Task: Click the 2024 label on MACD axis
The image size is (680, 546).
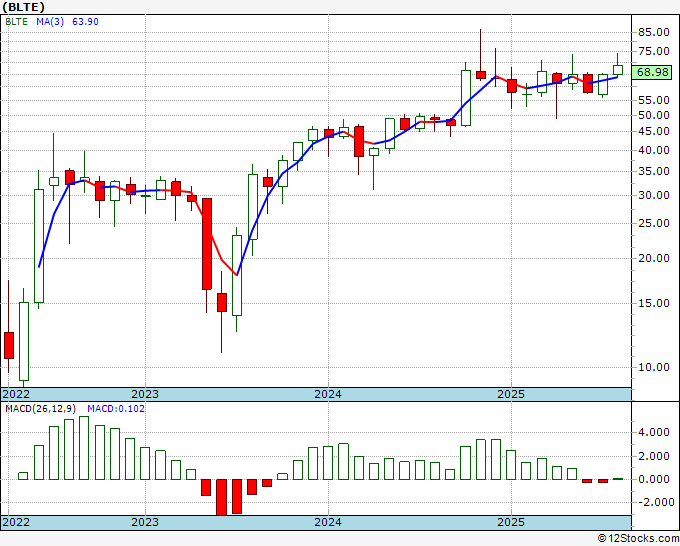Action: coord(328,522)
